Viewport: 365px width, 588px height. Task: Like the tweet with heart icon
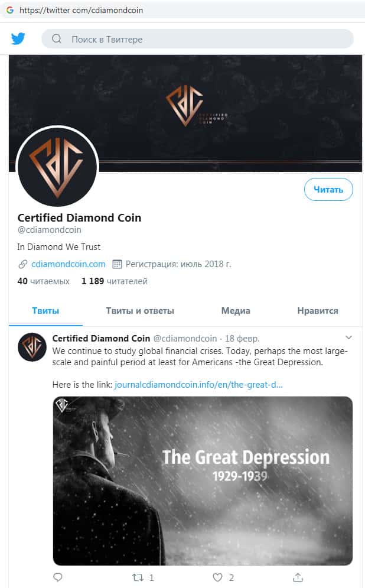pos(218,577)
